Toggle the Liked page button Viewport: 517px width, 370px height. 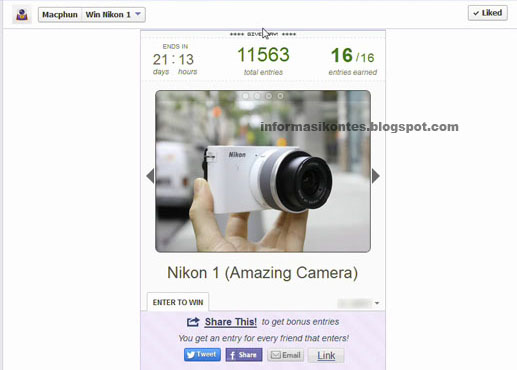(488, 13)
